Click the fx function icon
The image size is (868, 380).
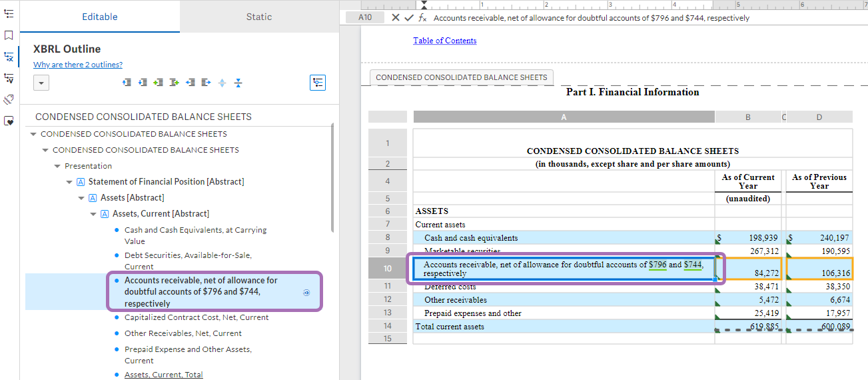(x=422, y=18)
